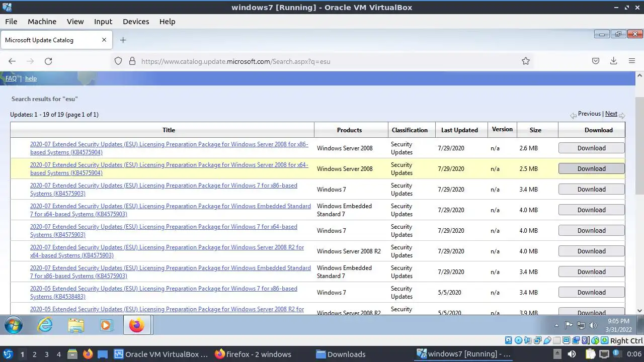Open host panel clipboard manager icon
This screenshot has height=362, width=644.
click(x=590, y=354)
